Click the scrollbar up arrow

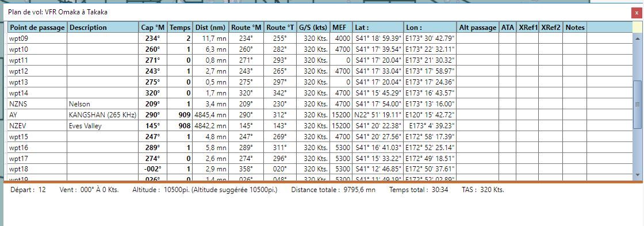(x=638, y=38)
